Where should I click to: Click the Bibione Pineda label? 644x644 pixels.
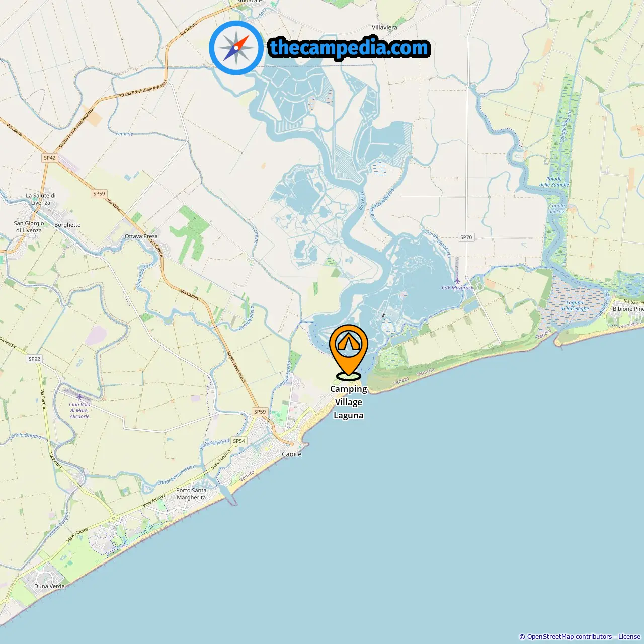628,309
